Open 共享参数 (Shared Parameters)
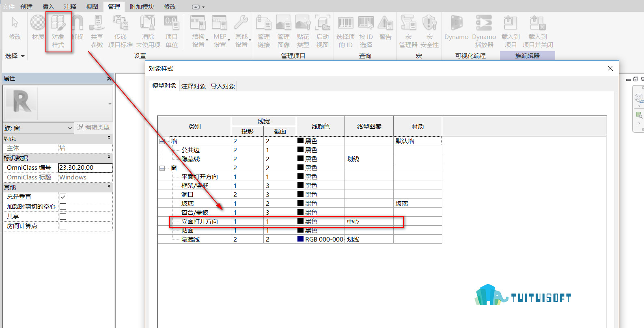Image resolution: width=644 pixels, height=328 pixels. point(97,32)
